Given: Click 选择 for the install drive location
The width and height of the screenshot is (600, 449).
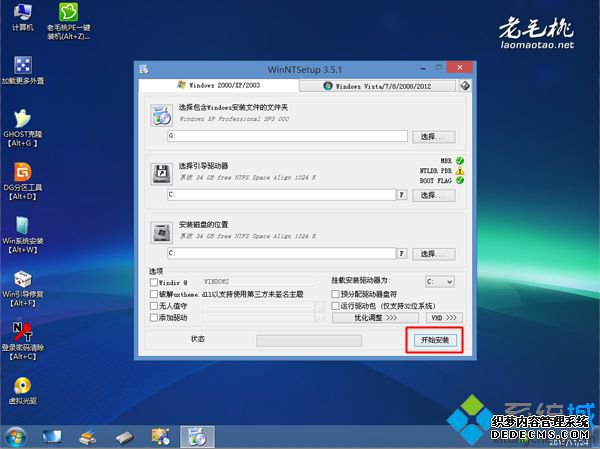Looking at the screenshot, I should tap(434, 254).
